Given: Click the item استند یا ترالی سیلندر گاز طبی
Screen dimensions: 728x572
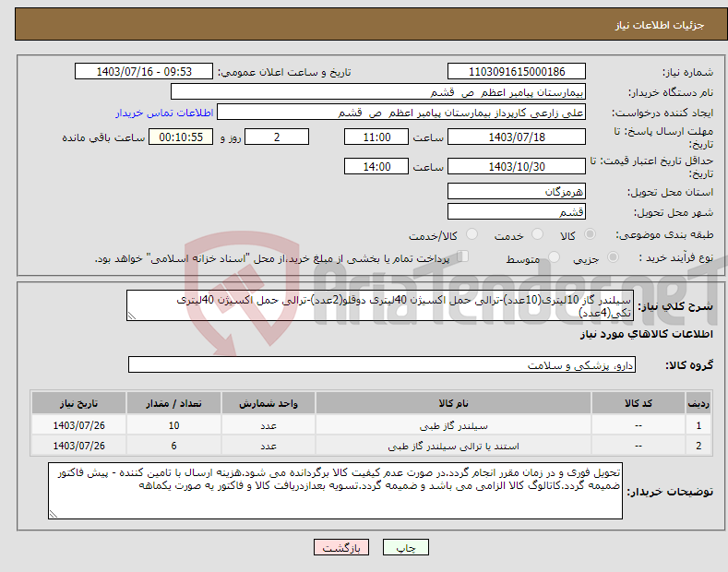Looking at the screenshot, I should point(453,447).
